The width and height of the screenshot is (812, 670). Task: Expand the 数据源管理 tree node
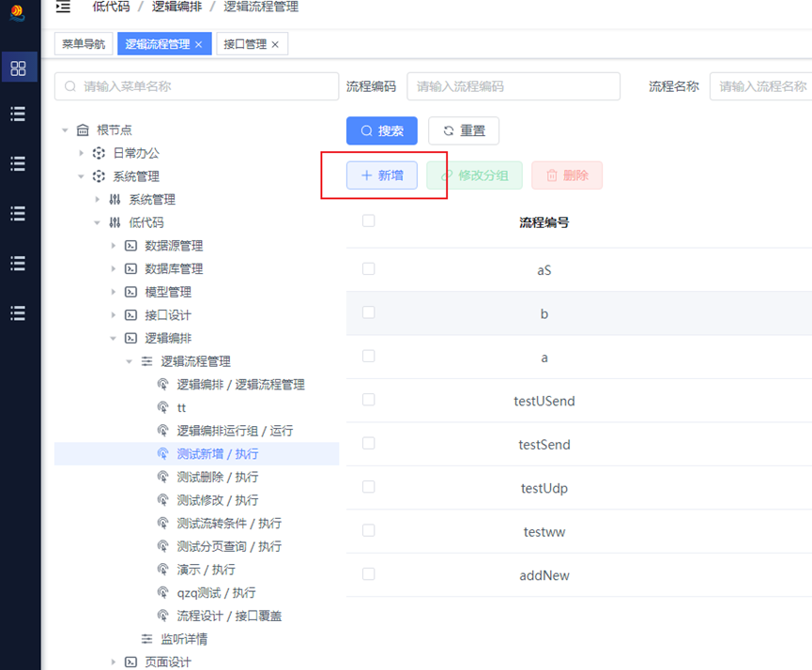coord(113,246)
